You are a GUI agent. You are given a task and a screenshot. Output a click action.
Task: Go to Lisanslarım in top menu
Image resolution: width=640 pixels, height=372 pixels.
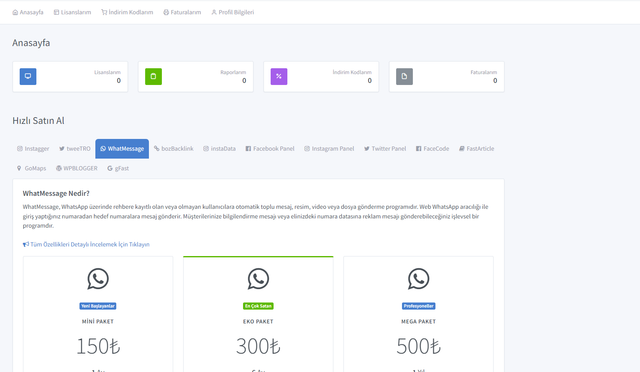coord(72,12)
